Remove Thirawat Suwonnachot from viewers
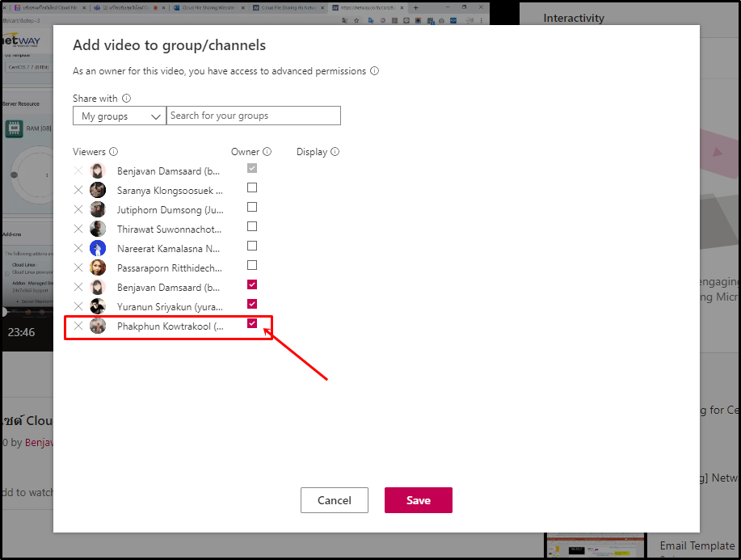Viewport: 741px width, 560px height. (x=78, y=229)
